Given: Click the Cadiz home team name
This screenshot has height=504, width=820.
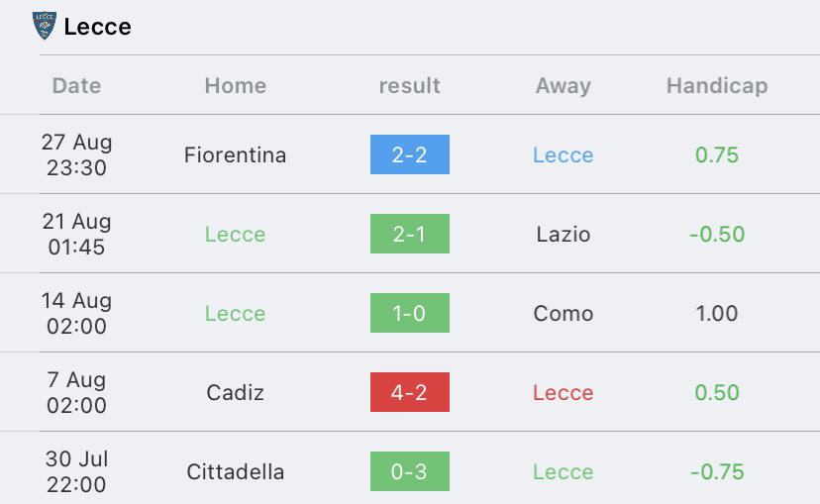Looking at the screenshot, I should pyautogui.click(x=236, y=393).
